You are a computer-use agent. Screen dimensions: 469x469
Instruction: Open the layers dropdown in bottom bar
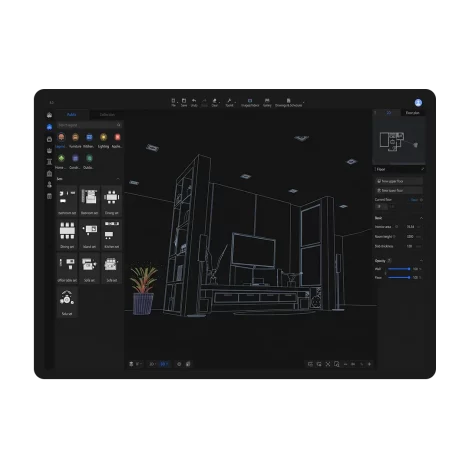tap(135, 364)
